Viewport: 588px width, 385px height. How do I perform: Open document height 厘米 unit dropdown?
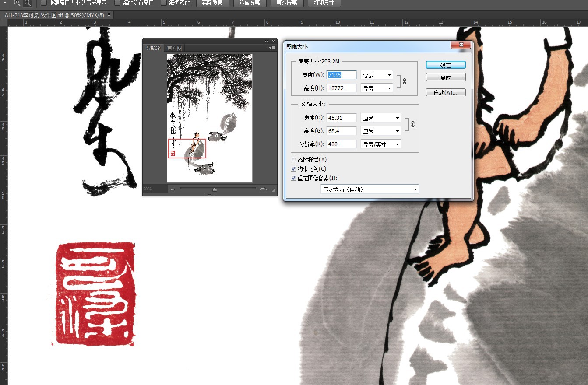(x=381, y=131)
